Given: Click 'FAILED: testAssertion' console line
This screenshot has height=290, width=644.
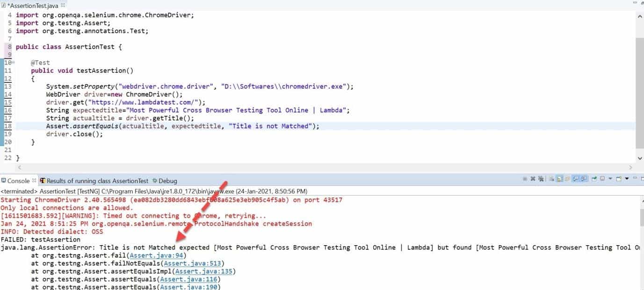Looking at the screenshot, I should pyautogui.click(x=40, y=240).
